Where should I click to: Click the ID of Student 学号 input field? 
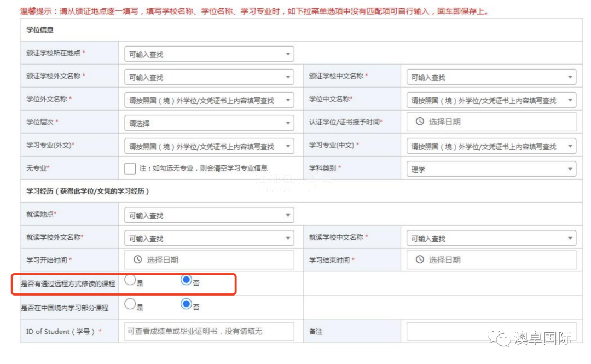[209, 331]
